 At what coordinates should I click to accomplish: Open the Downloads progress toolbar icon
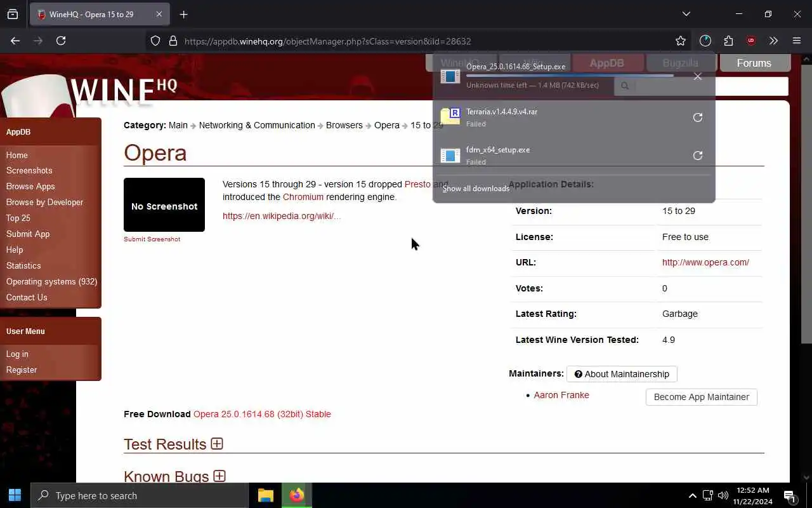coord(705,41)
